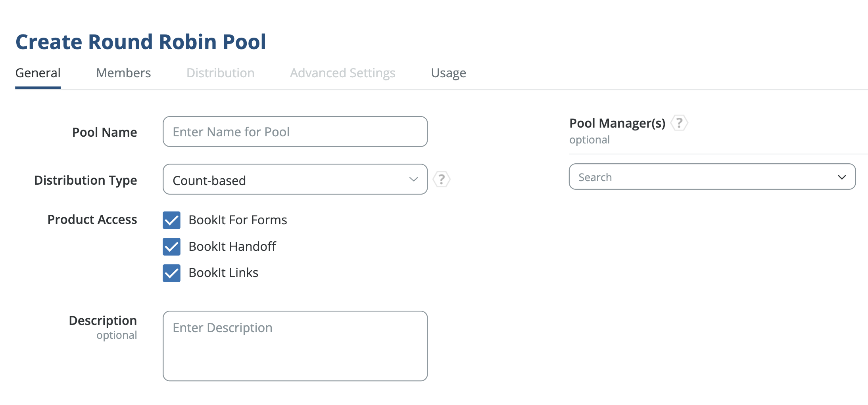The image size is (868, 405).
Task: Open the Usage tab
Action: [448, 73]
